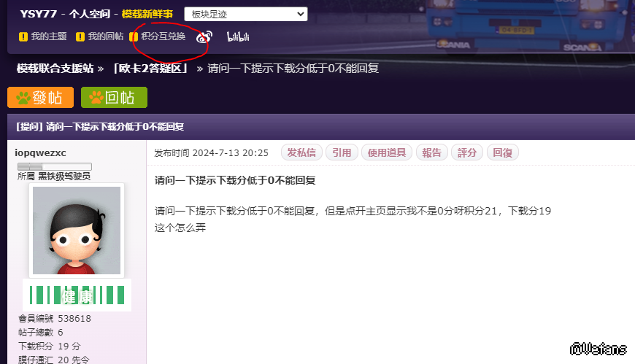The image size is (635, 364).
Task: Open the 积分互兑换 link
Action: click(163, 36)
